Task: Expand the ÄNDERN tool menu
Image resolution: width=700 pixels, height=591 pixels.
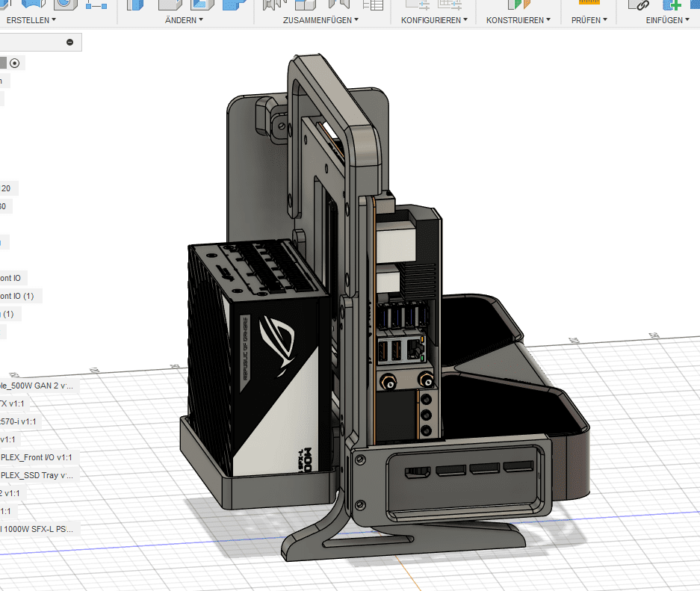Action: [184, 20]
